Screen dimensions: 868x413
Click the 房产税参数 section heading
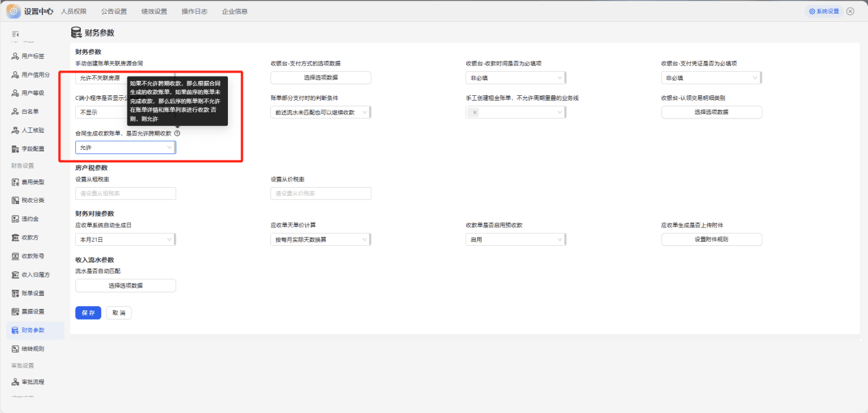(x=91, y=168)
